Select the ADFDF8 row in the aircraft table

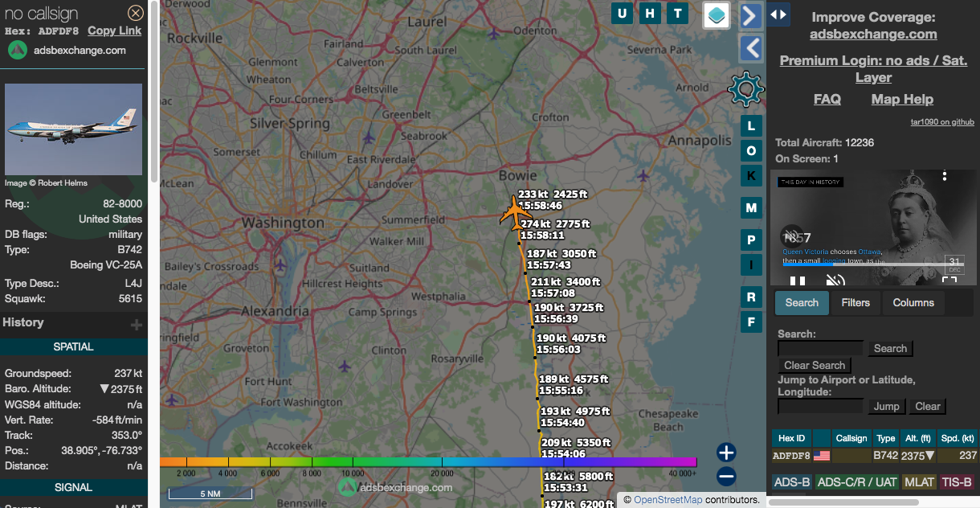[x=875, y=456]
